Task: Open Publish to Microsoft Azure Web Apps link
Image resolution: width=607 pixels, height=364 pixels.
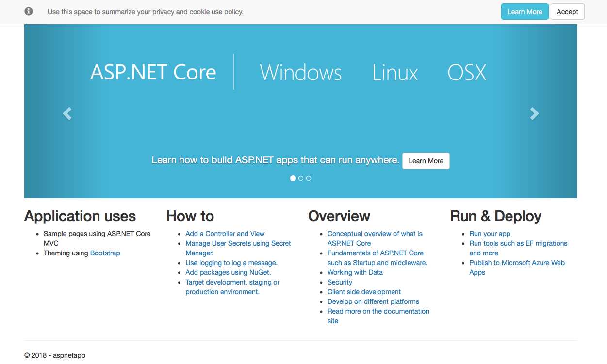Action: [517, 268]
